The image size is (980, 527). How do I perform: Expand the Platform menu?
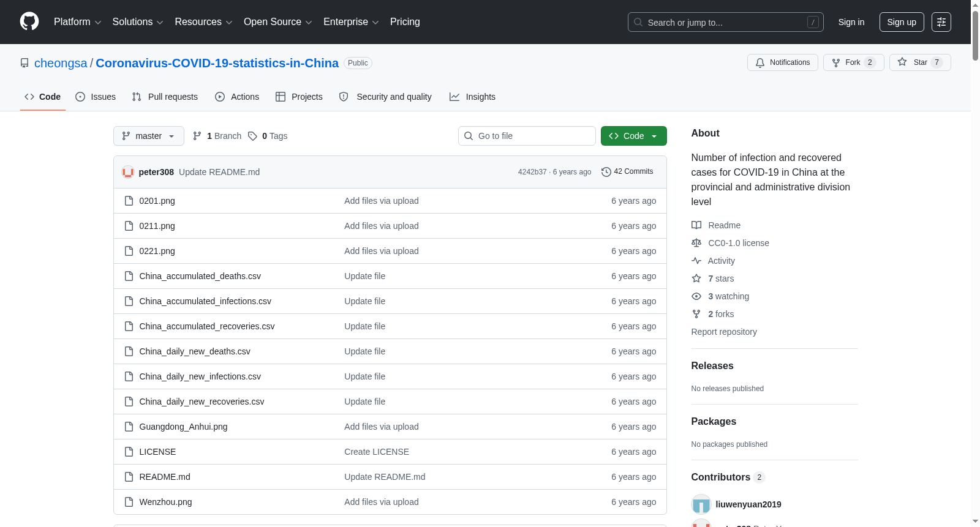78,22
